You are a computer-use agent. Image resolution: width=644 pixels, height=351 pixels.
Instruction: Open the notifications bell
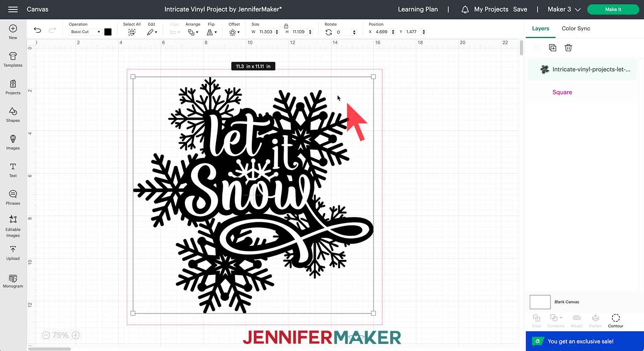point(465,9)
